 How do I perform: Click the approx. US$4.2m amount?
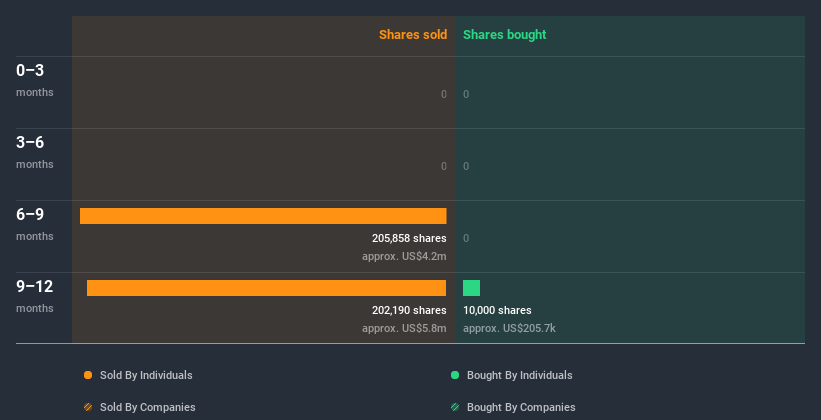click(404, 257)
